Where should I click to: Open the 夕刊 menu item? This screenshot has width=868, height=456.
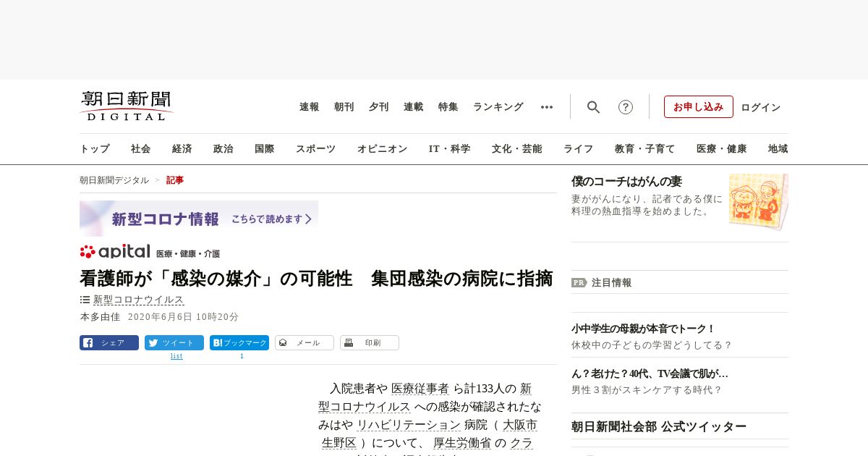tap(379, 107)
